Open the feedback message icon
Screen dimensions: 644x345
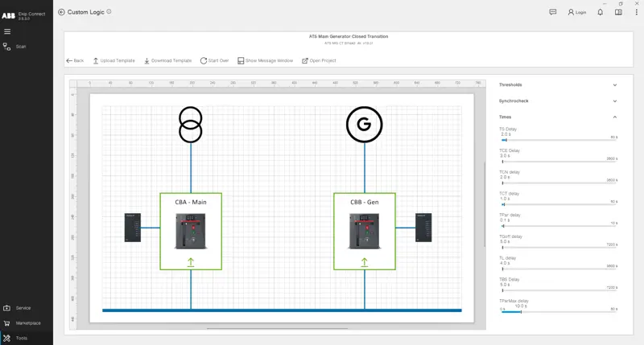[x=552, y=12]
